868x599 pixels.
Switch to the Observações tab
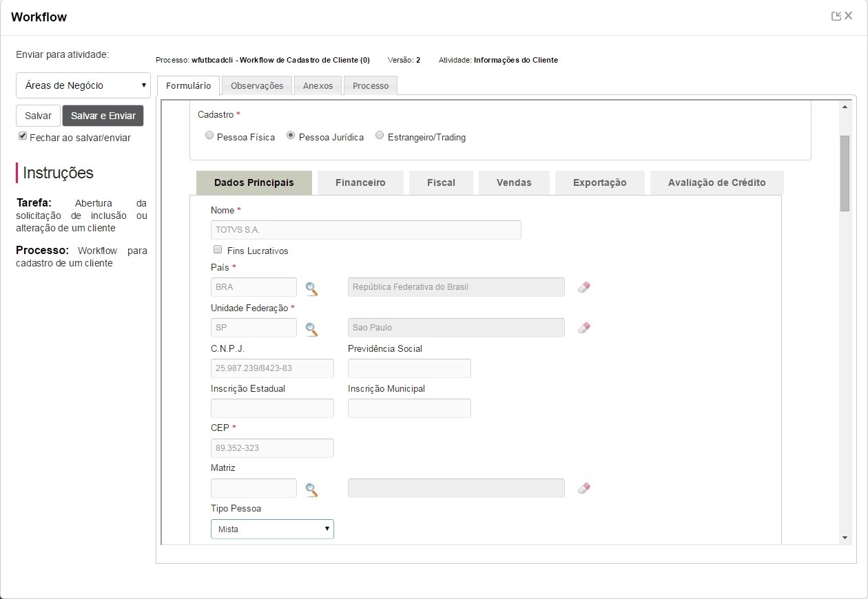tap(257, 85)
